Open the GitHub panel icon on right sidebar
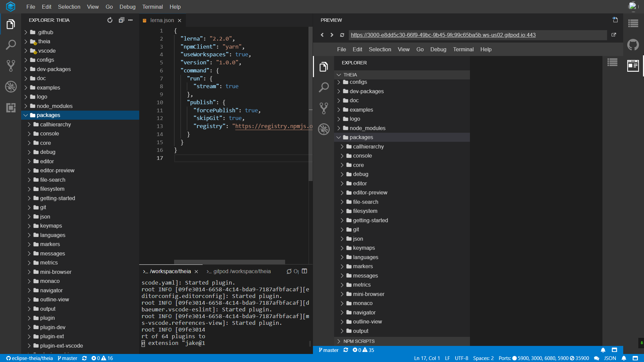 [633, 45]
